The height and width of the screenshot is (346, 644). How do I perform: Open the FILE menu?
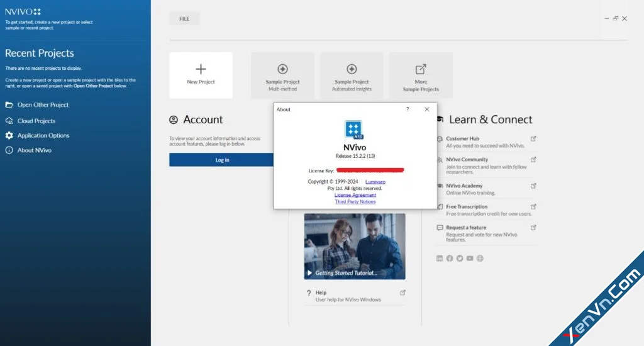pyautogui.click(x=184, y=19)
